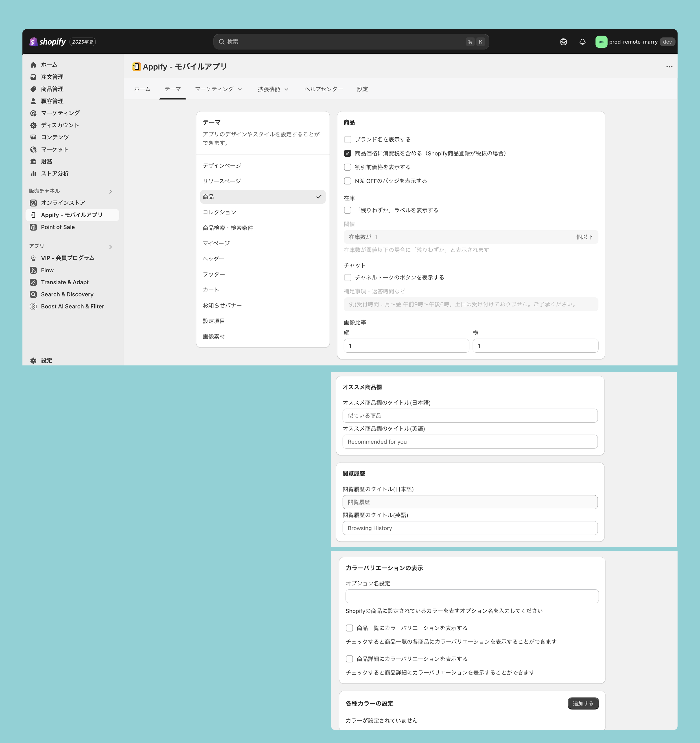Check 商品一覧にカラーバリエーションを表示する
The height and width of the screenshot is (743, 700).
(349, 628)
